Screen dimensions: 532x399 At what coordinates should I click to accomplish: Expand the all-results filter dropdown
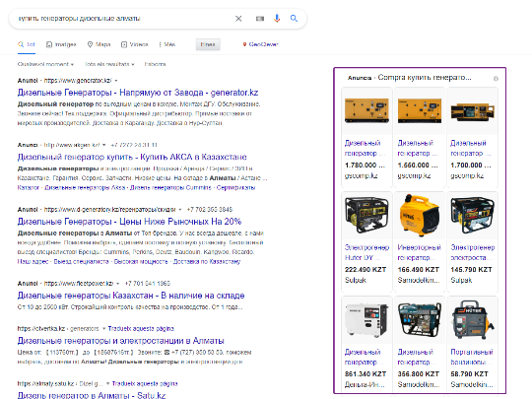pos(109,64)
